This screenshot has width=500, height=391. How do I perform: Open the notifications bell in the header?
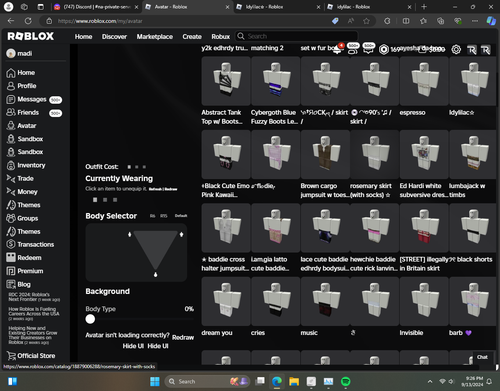tap(337, 49)
